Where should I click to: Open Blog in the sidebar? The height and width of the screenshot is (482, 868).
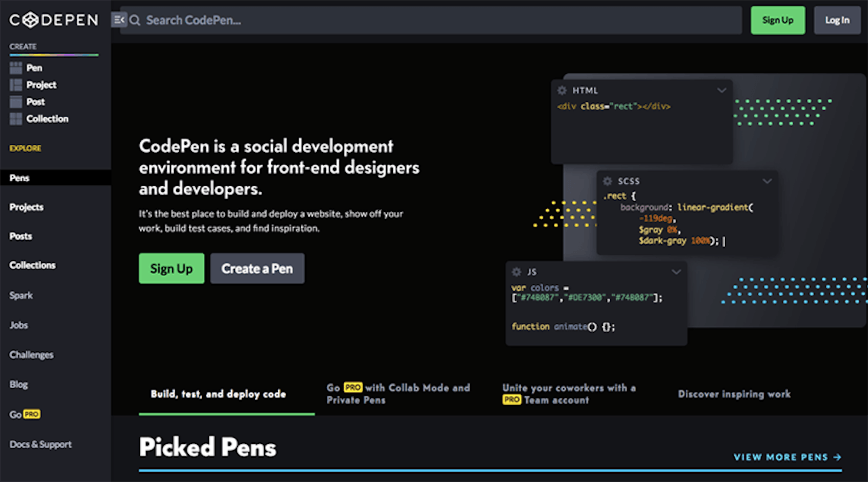coord(19,384)
